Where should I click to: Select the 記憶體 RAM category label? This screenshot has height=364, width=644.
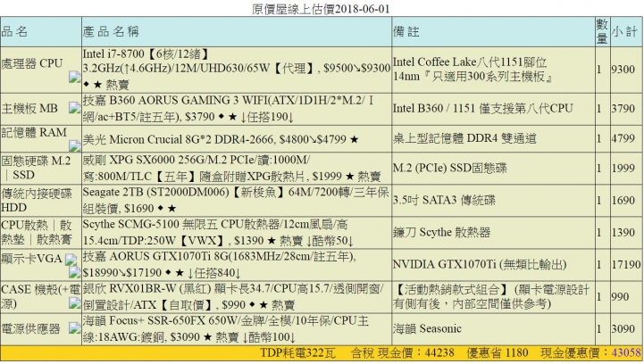pos(34,133)
